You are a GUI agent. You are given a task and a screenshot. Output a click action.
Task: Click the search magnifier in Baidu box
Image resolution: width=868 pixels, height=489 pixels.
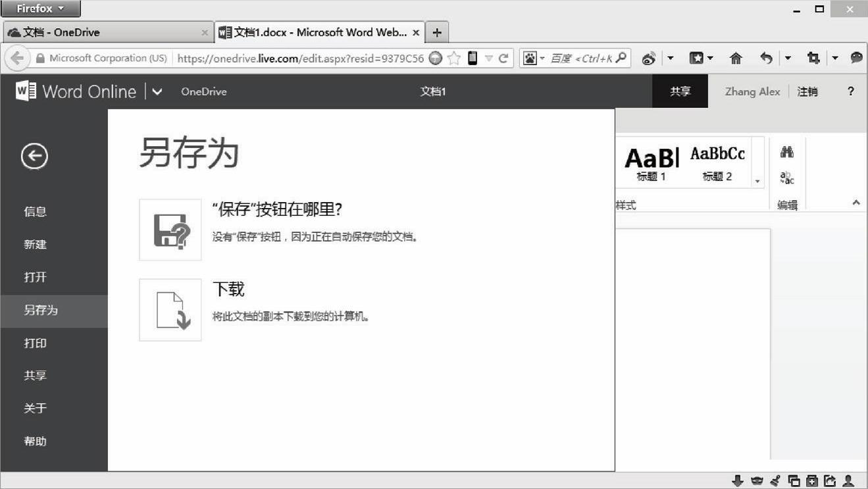(621, 58)
